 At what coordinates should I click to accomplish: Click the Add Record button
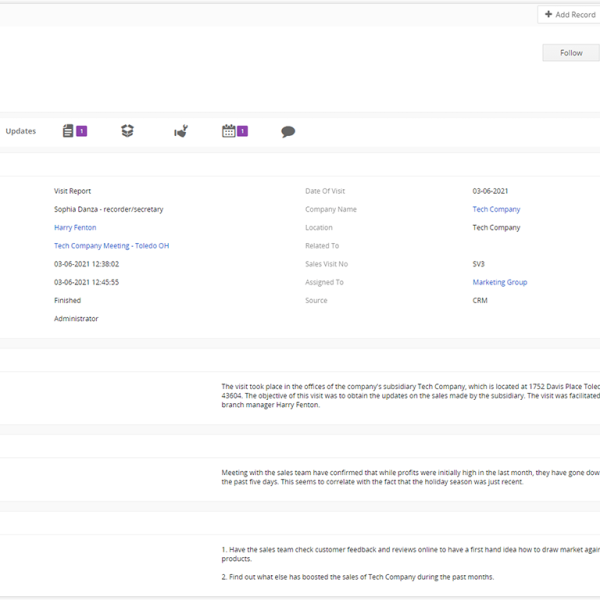tap(569, 15)
